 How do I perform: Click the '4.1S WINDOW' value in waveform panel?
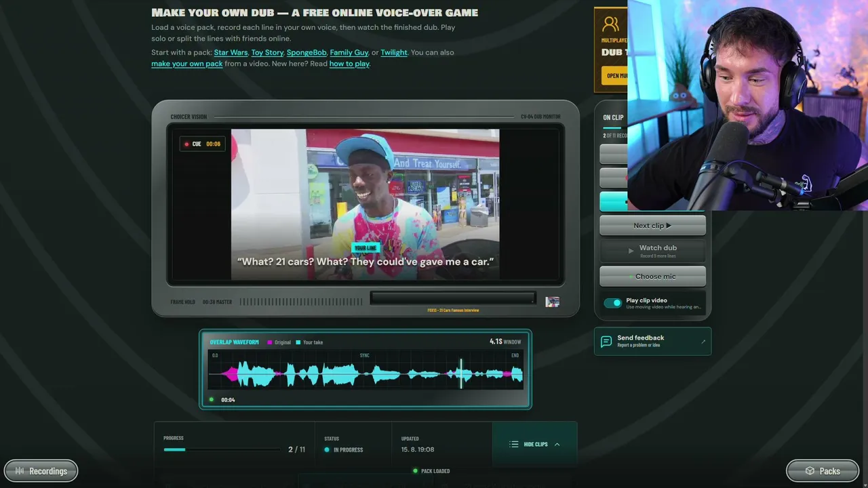505,342
